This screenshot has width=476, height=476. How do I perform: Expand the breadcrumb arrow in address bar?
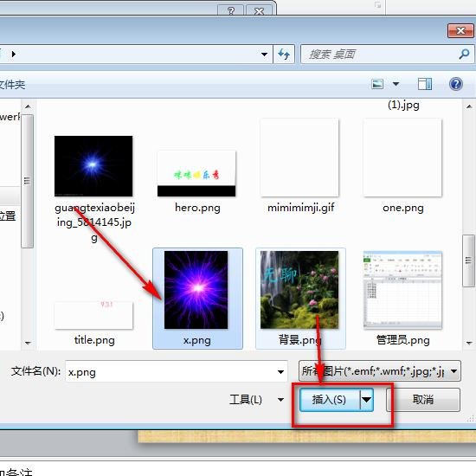click(x=13, y=54)
